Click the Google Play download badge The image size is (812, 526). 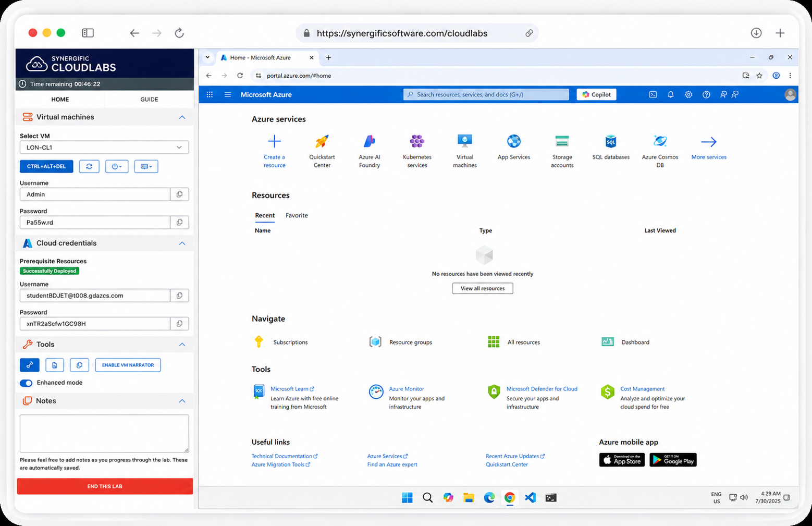tap(673, 460)
